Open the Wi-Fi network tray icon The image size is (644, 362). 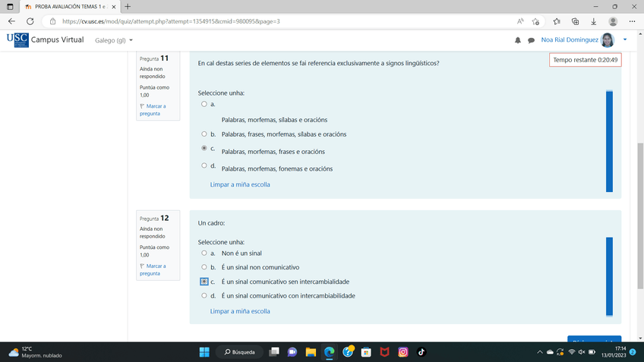(x=571, y=352)
